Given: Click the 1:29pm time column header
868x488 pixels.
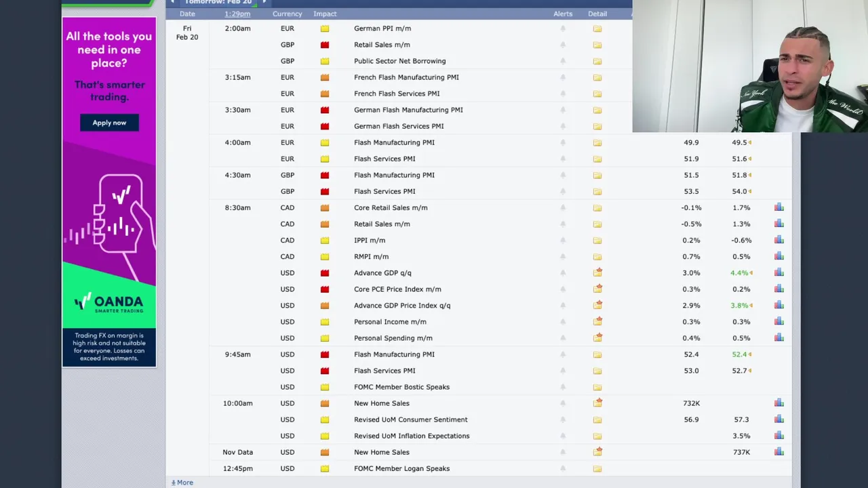Looking at the screenshot, I should pos(237,14).
